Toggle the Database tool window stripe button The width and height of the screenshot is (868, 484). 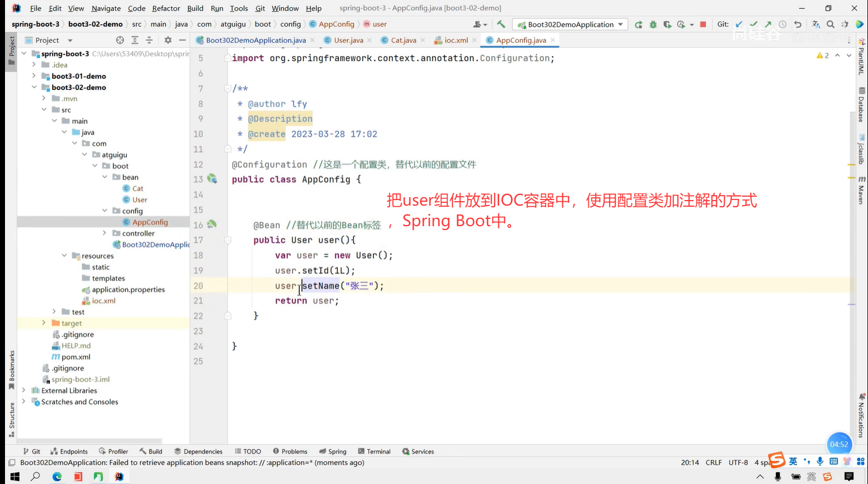(861, 104)
